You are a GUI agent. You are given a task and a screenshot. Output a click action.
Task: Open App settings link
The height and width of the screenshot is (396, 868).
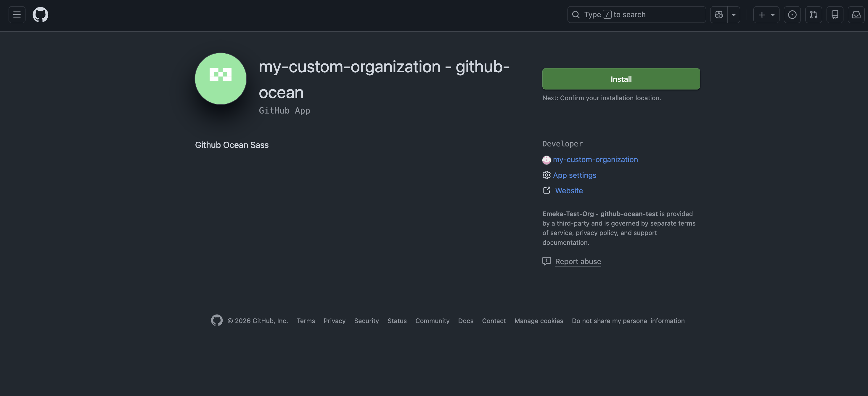click(574, 175)
